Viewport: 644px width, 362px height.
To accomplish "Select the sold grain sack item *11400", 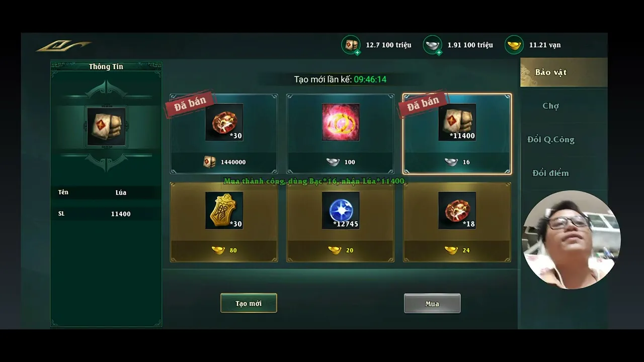I will [x=457, y=122].
